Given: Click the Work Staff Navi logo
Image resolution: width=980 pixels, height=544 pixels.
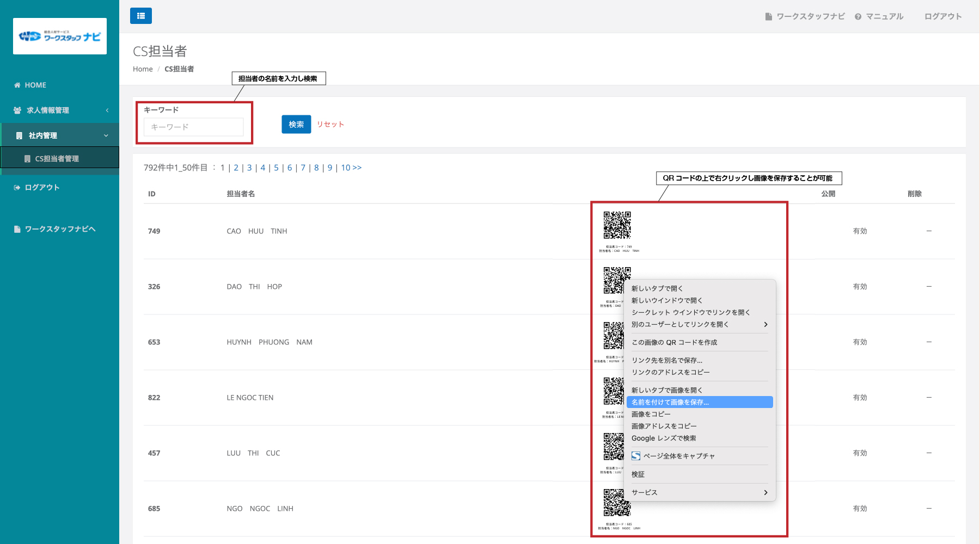Looking at the screenshot, I should click(x=60, y=36).
